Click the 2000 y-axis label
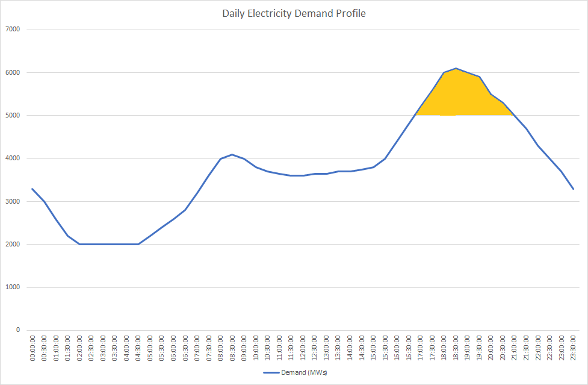The height and width of the screenshot is (385, 588). coord(12,244)
